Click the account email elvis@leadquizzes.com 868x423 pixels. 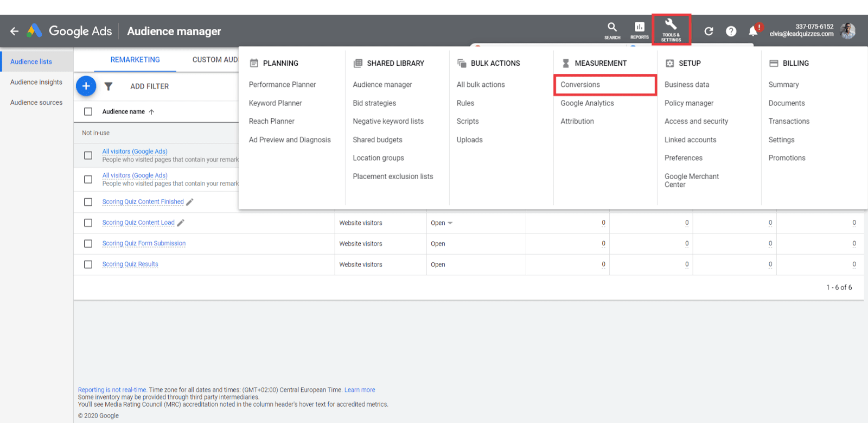(x=801, y=34)
